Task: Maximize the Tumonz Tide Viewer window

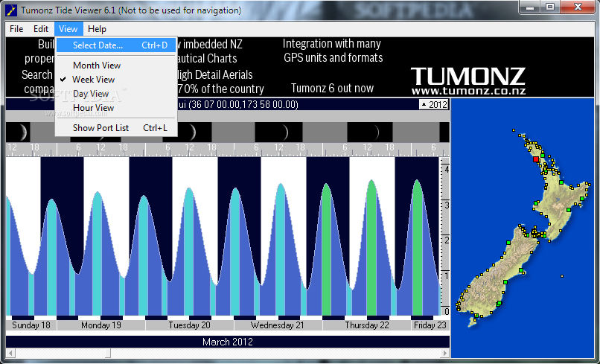Action: click(x=550, y=7)
